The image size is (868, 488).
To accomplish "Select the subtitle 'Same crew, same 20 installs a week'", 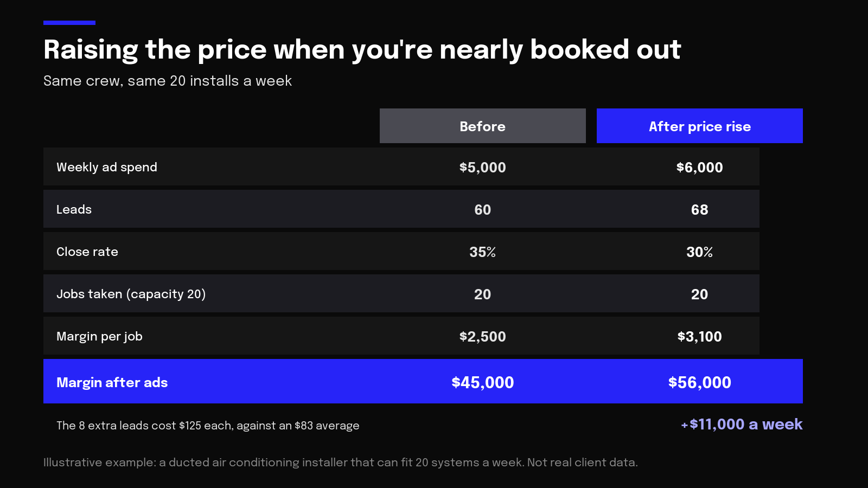I will [x=168, y=81].
